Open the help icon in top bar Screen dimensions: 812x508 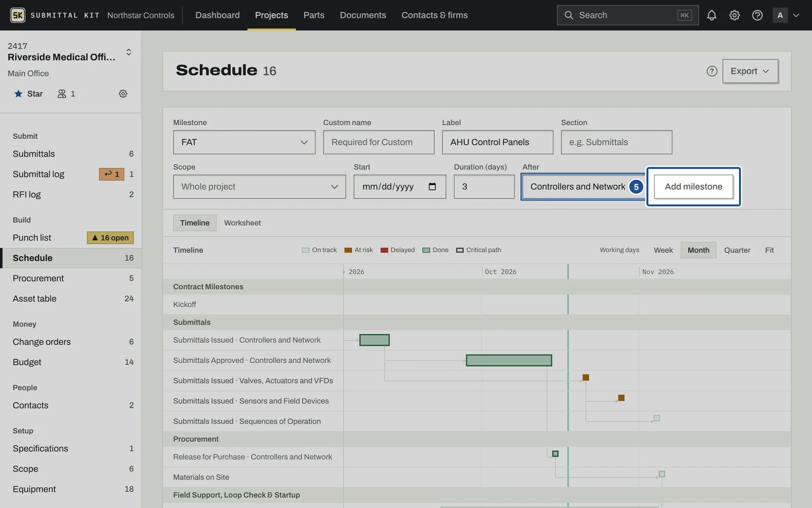(x=757, y=15)
